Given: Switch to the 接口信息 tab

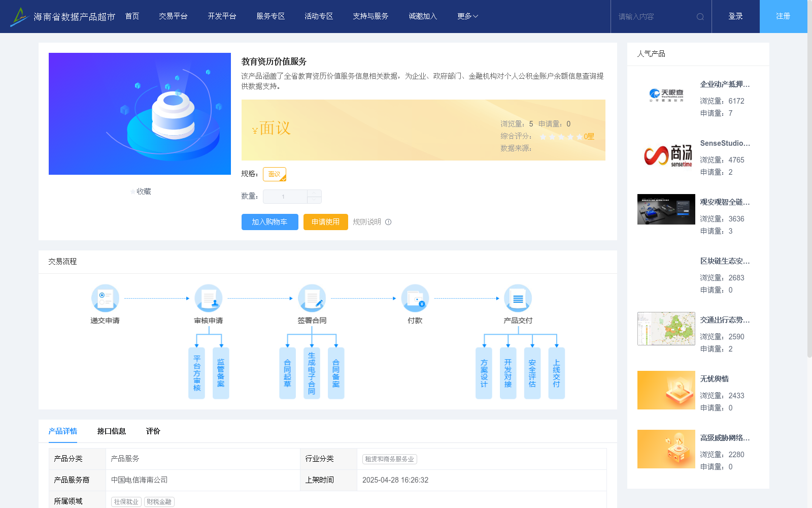Looking at the screenshot, I should [112, 431].
